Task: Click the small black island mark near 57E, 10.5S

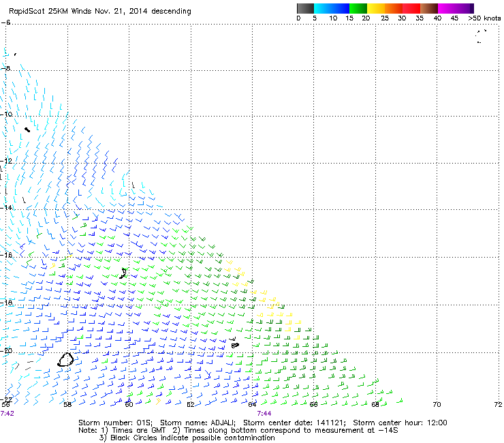Action: (27, 129)
